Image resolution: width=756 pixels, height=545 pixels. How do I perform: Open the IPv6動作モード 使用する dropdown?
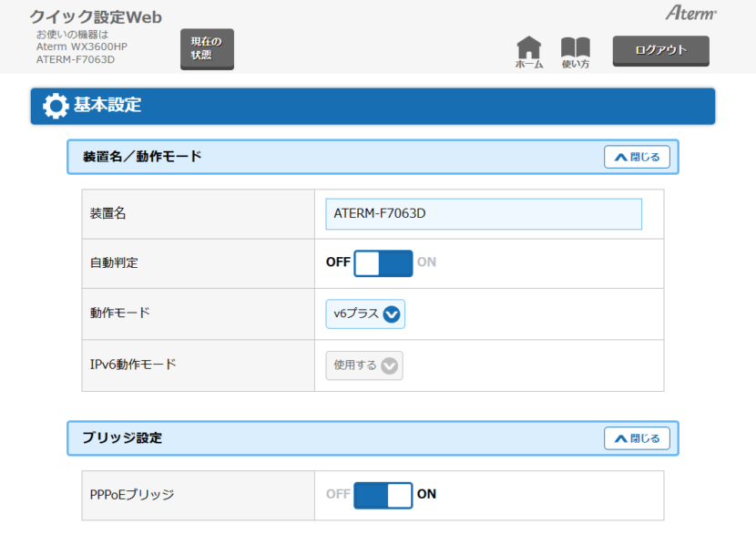pyautogui.click(x=364, y=365)
